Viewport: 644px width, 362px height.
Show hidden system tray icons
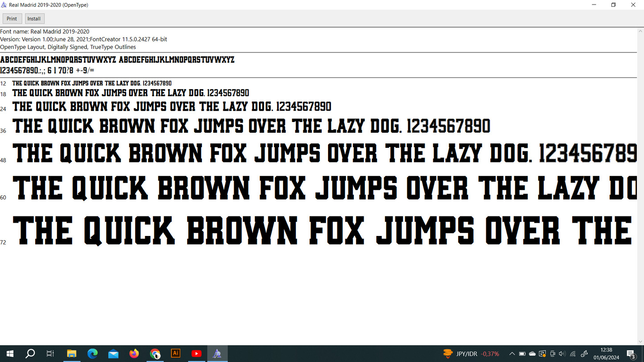coord(512,354)
